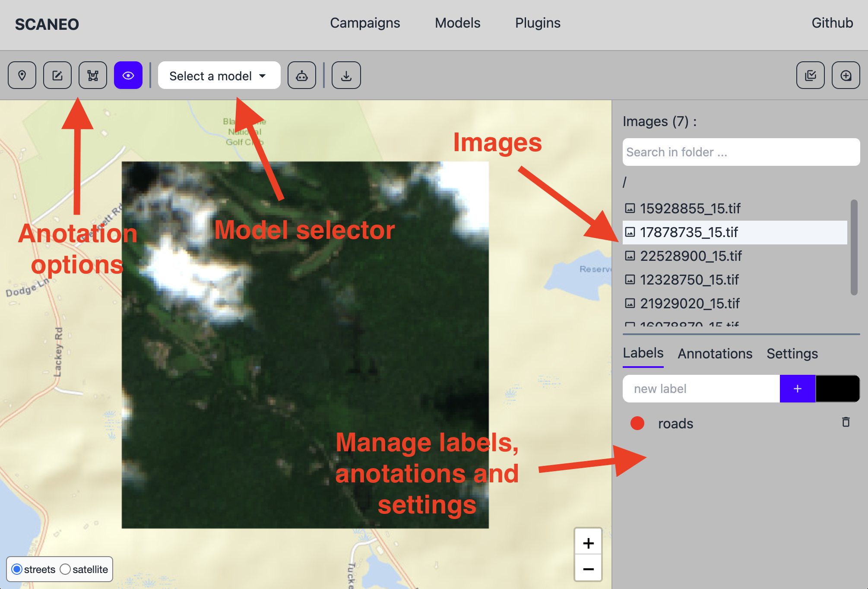Zoom in the map with plus button
The height and width of the screenshot is (589, 868).
(x=588, y=543)
